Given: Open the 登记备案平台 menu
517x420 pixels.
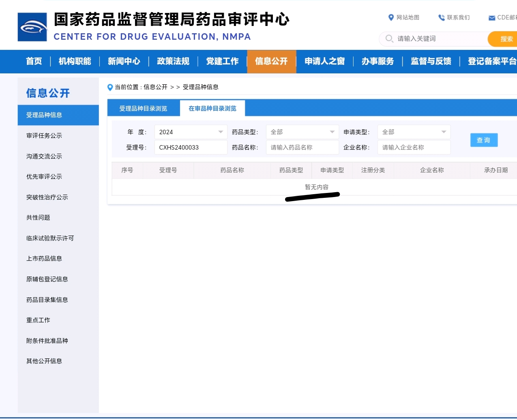Looking at the screenshot, I should click(x=492, y=61).
